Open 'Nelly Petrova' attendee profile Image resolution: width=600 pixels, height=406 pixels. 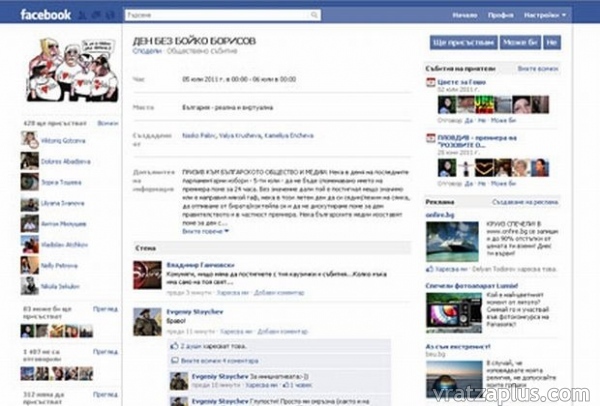[x=59, y=266]
